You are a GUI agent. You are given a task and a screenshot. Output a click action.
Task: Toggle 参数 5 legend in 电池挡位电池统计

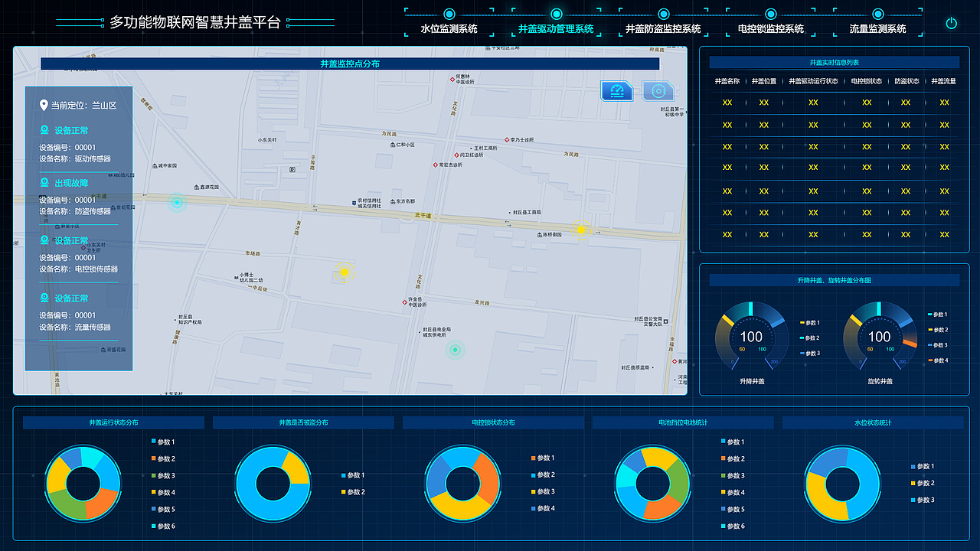pyautogui.click(x=733, y=510)
